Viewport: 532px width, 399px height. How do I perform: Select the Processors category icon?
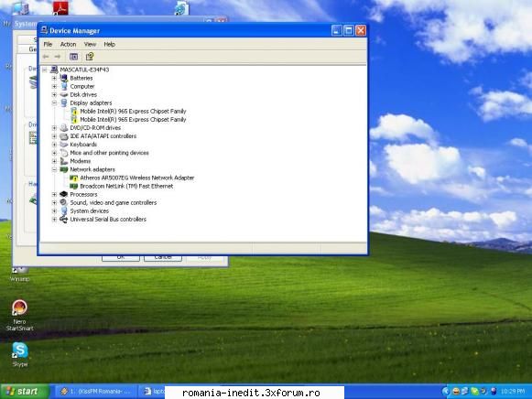pyautogui.click(x=64, y=194)
